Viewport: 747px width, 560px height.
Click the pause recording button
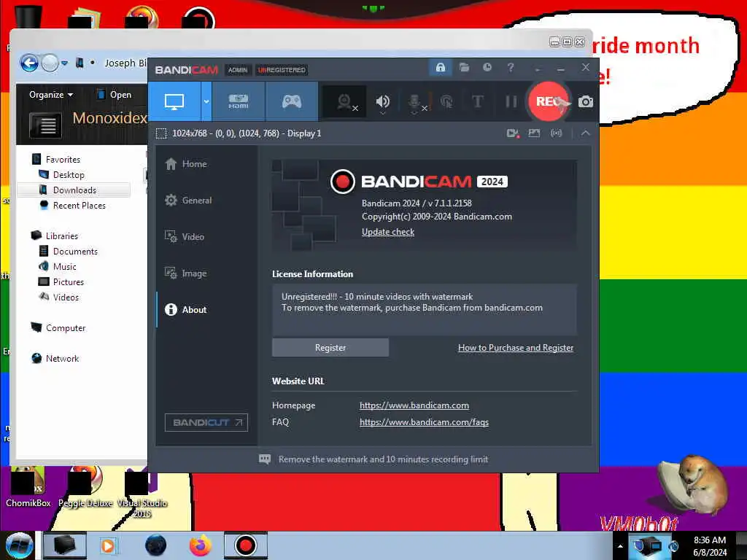pos(511,101)
